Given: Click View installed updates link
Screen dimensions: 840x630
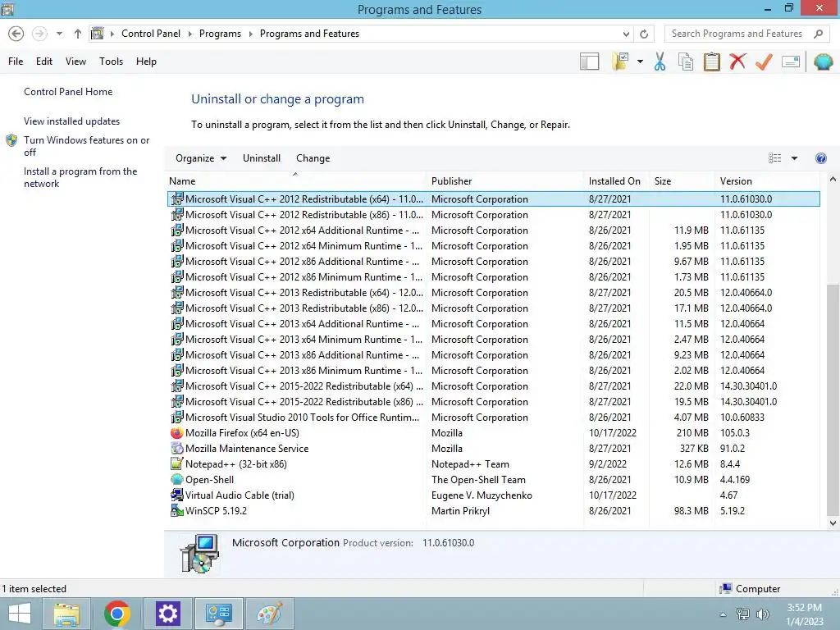Looking at the screenshot, I should pyautogui.click(x=72, y=121).
